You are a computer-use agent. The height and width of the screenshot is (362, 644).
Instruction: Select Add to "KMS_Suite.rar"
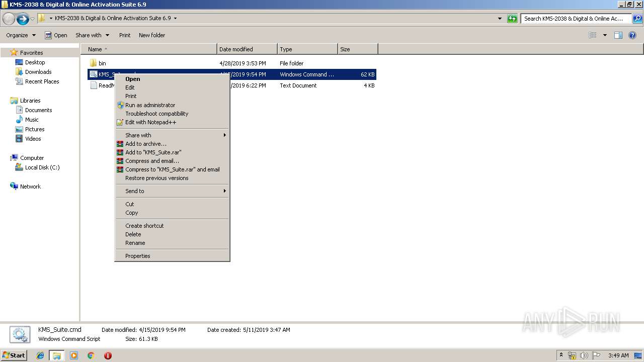[172, 152]
